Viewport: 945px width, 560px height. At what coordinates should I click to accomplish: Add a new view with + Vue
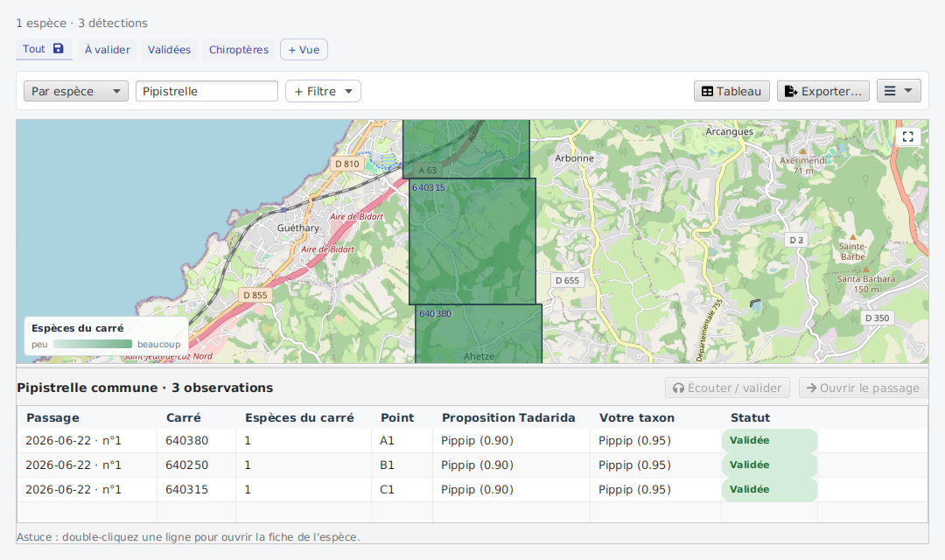point(304,49)
